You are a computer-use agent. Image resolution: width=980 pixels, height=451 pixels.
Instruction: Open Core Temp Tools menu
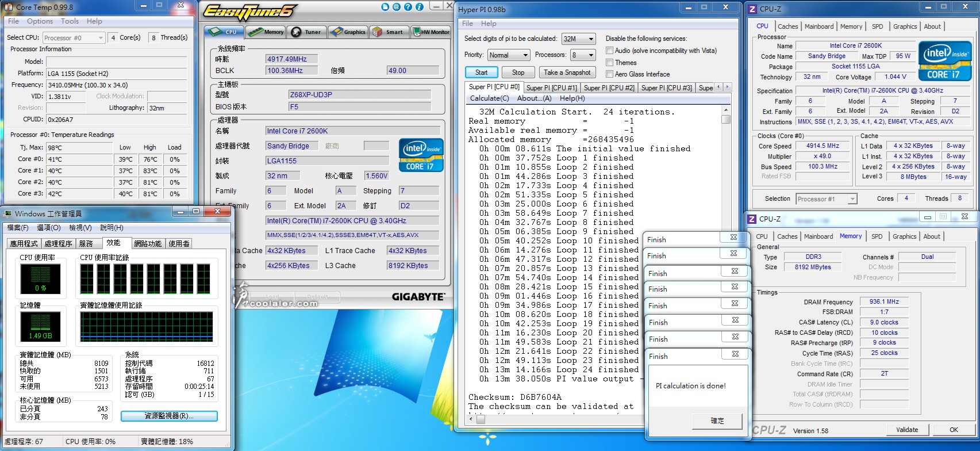point(70,21)
